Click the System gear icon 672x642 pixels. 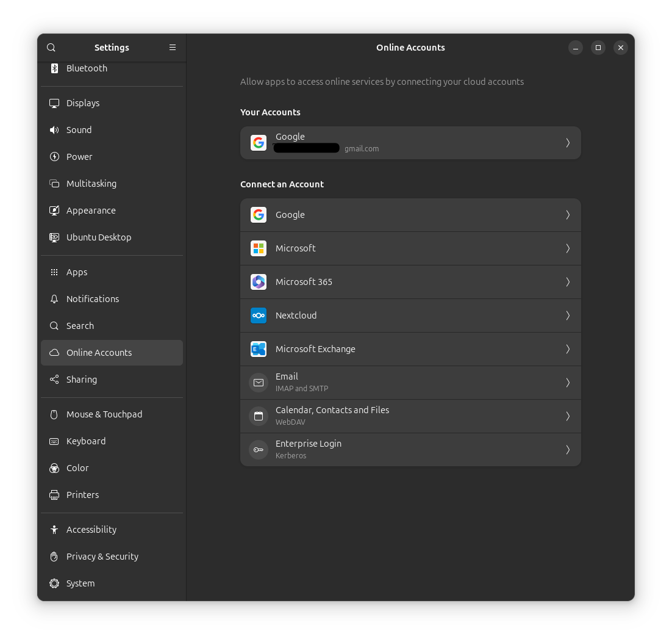(x=54, y=583)
